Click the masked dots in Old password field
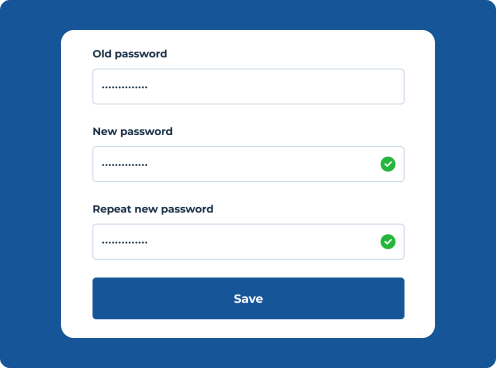The image size is (496, 368). (125, 87)
